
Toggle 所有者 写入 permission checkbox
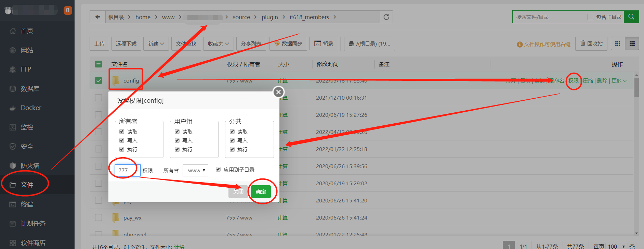click(x=122, y=140)
